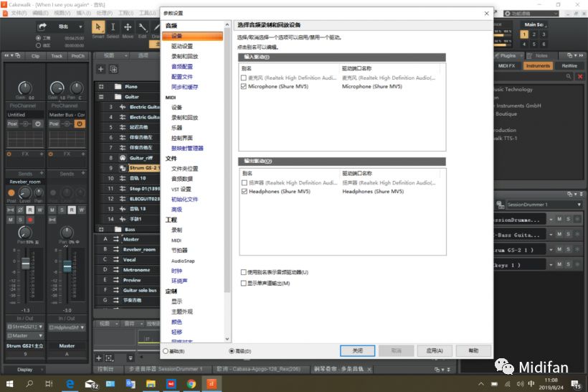
Task: Switch to the Instruments browser tab
Action: [x=537, y=66]
